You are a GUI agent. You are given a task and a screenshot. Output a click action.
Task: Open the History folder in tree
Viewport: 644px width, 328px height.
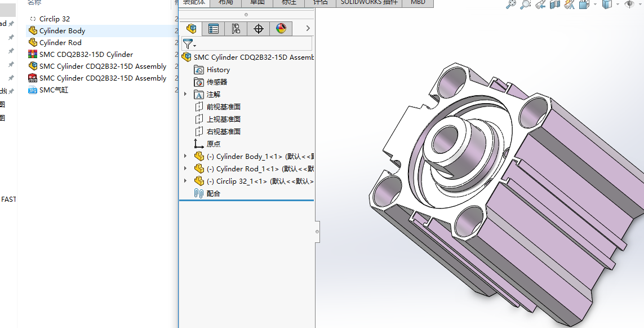point(212,69)
